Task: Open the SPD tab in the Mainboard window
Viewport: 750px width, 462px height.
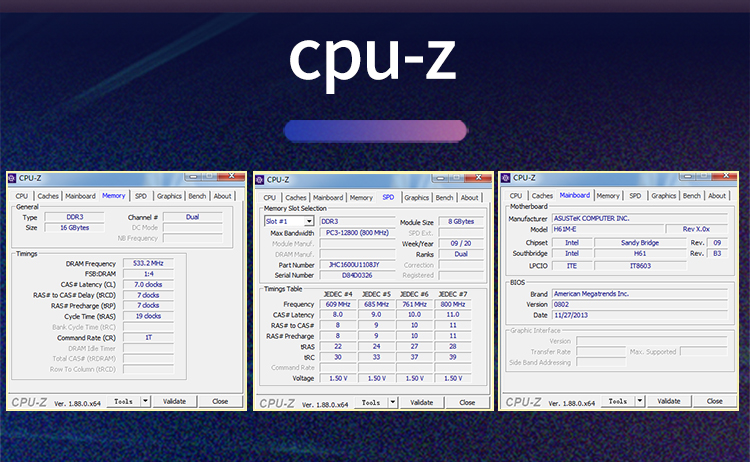Action: tap(635, 196)
